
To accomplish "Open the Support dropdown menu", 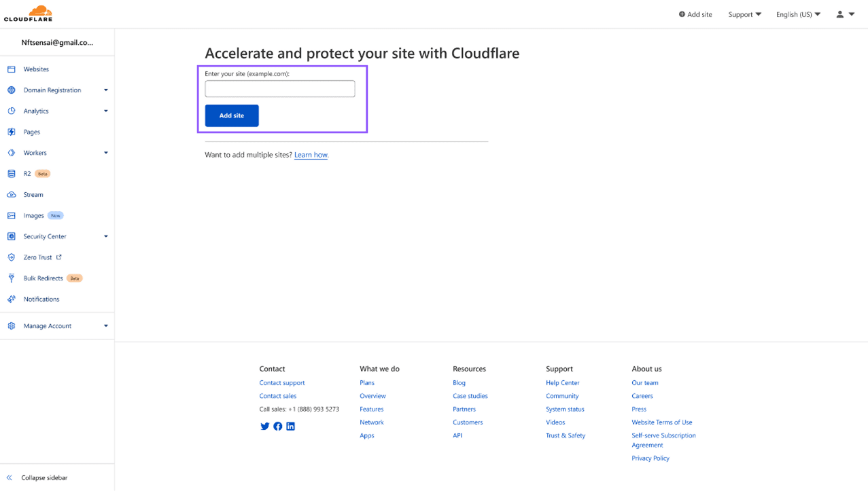I will pyautogui.click(x=745, y=14).
